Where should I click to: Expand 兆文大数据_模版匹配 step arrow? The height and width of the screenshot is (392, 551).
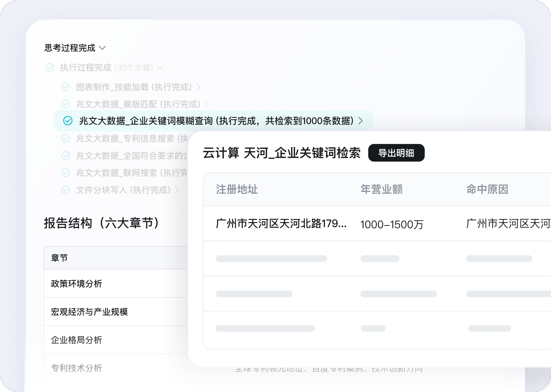tap(207, 104)
